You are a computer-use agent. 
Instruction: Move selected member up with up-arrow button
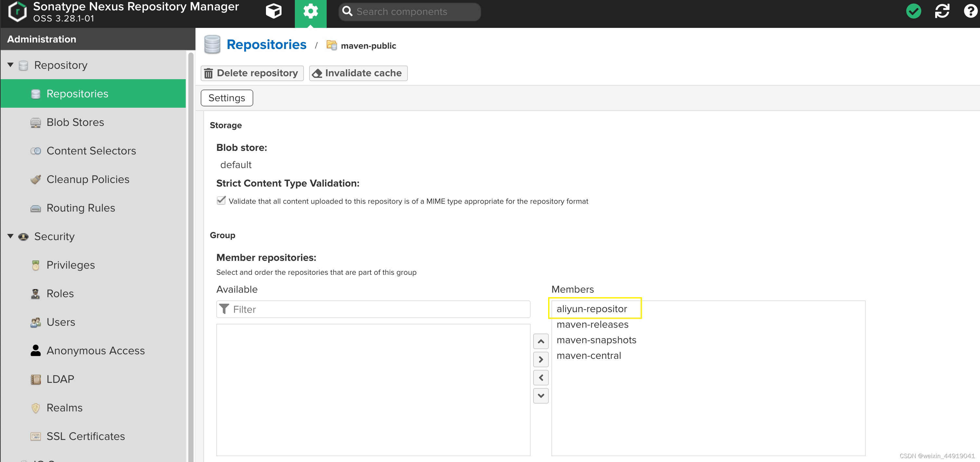click(541, 341)
